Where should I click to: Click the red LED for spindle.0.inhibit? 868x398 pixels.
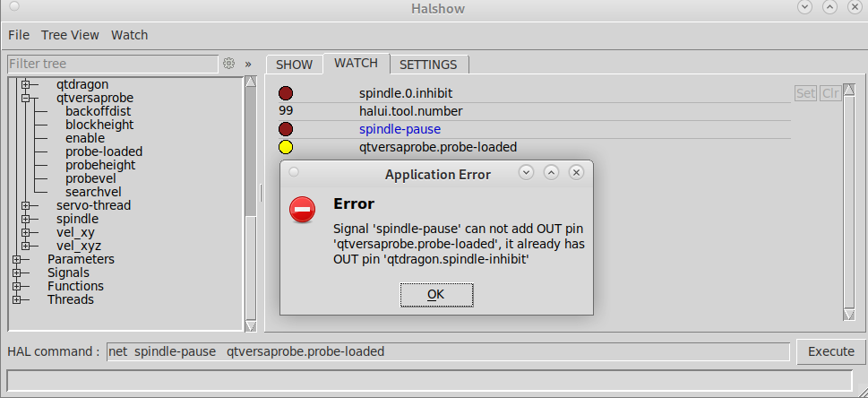click(x=286, y=94)
